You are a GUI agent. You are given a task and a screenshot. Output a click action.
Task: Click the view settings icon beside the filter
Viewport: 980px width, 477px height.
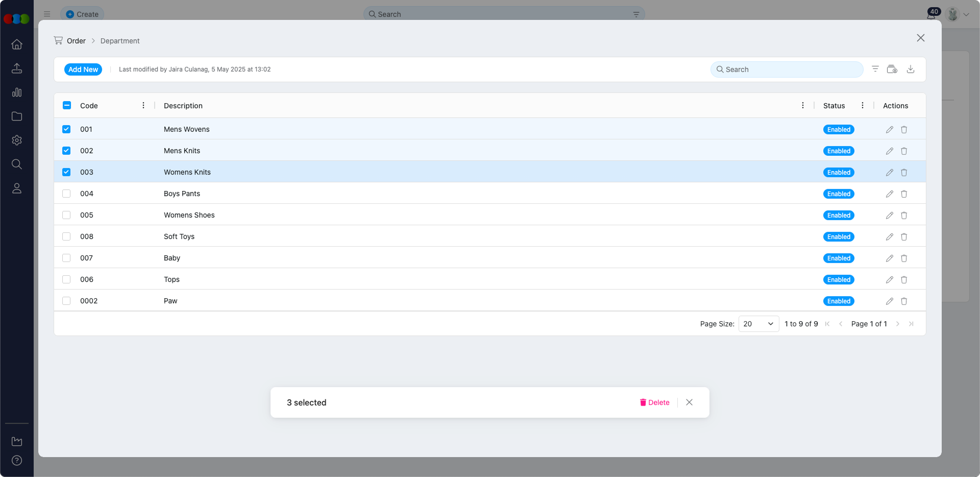tap(892, 69)
